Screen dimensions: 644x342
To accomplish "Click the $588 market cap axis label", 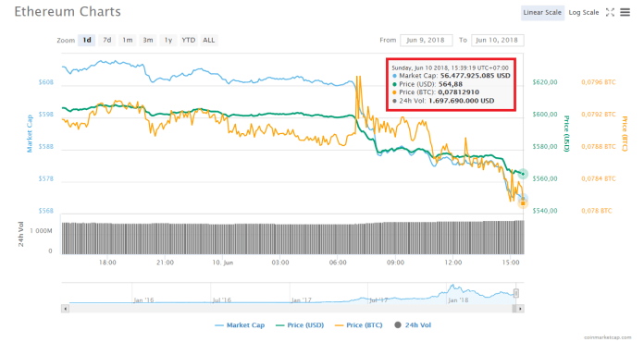I will click(x=46, y=146).
